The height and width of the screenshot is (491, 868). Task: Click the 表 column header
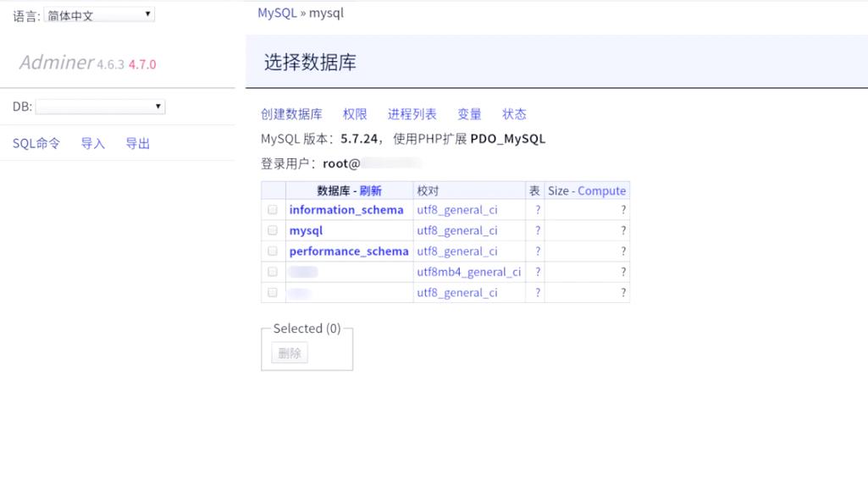click(x=534, y=191)
